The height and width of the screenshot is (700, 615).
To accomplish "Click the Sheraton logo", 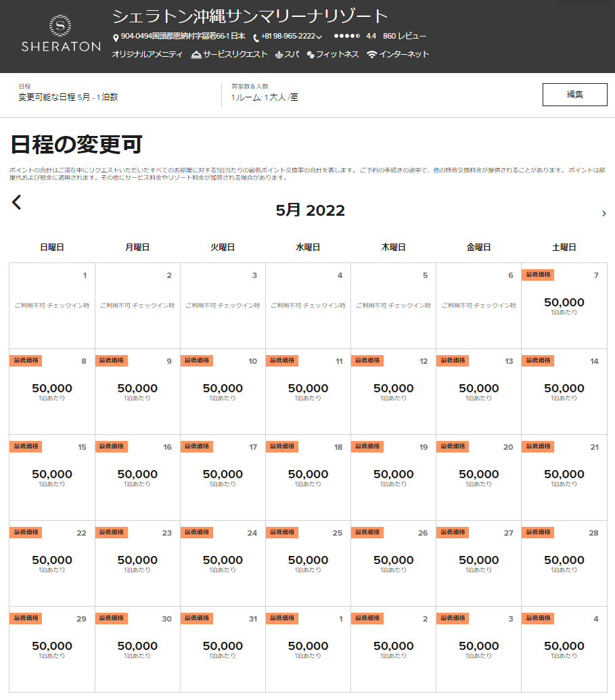I will [60, 34].
